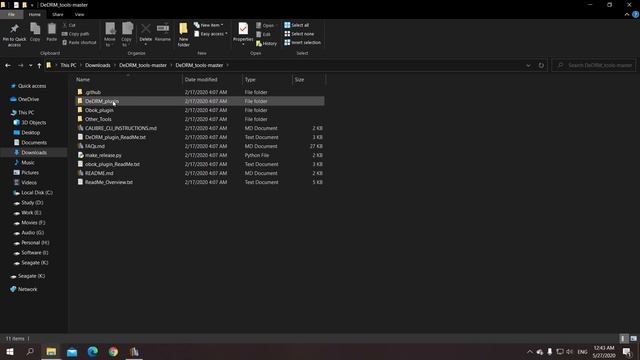Switch to the Home ribbon tab
640x360 pixels.
pos(34,14)
